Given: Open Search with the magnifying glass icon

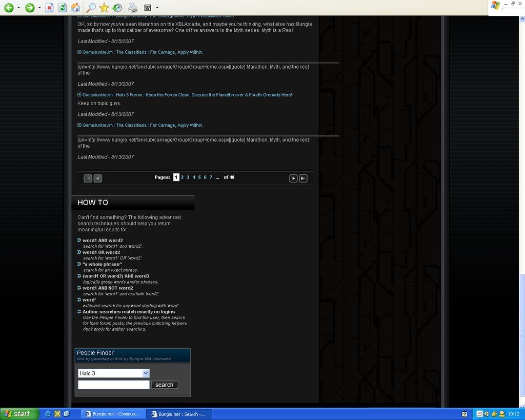Looking at the screenshot, I should pos(90,8).
